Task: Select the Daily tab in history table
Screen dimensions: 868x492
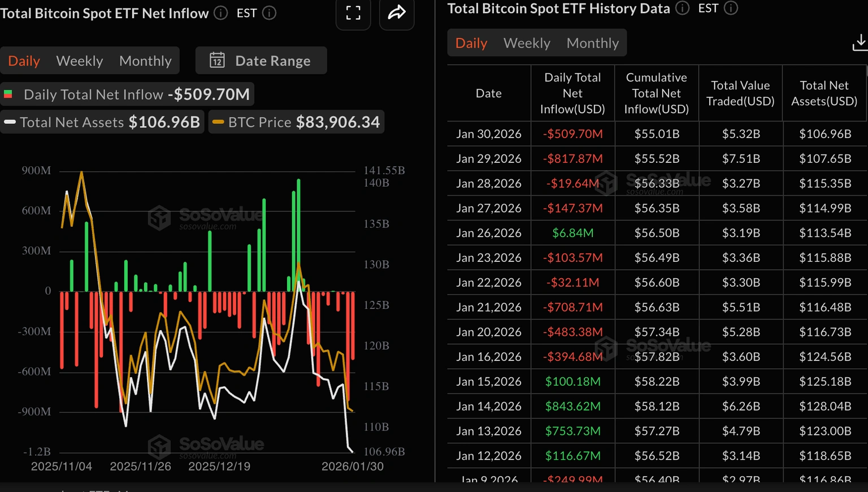Action: tap(471, 42)
